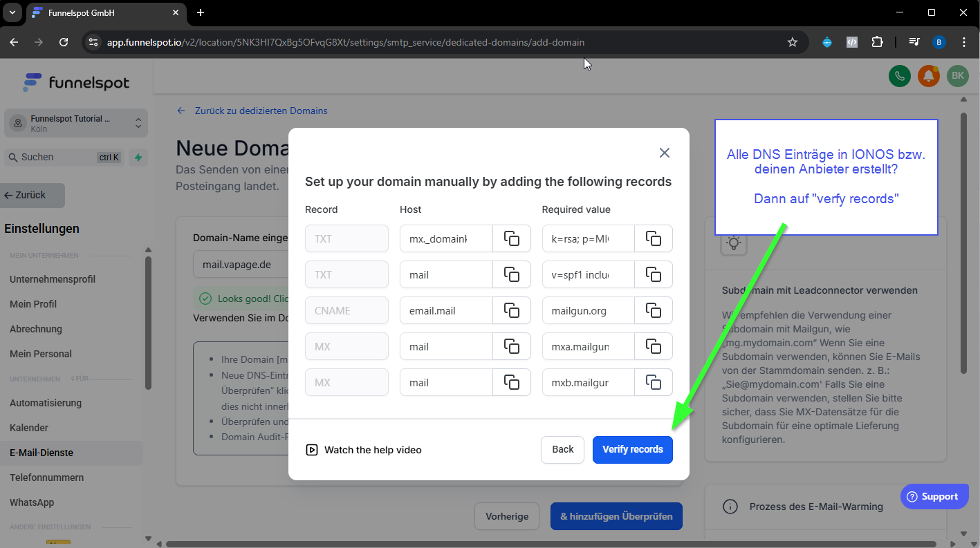Click the green lightning quick actions icon
980x548 pixels.
coord(138,158)
